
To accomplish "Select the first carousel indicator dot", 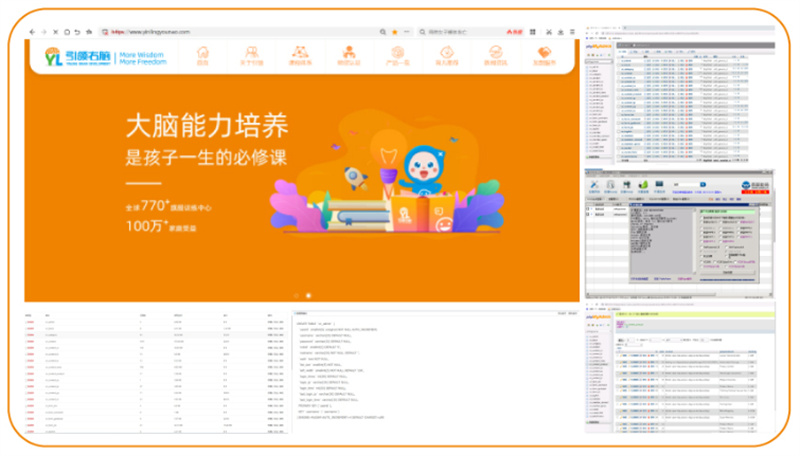I will pos(296,295).
